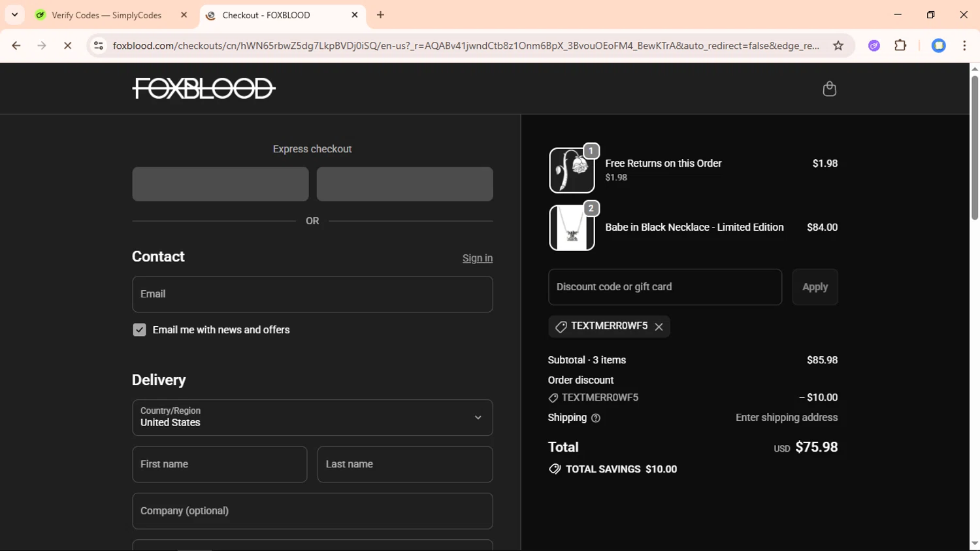
Task: Click the Subtotal · 3 items label
Action: pyautogui.click(x=587, y=360)
